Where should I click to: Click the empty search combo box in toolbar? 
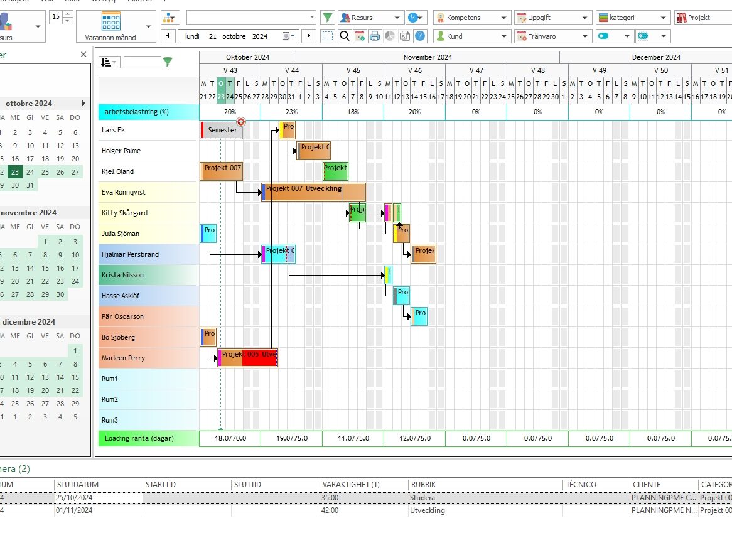(251, 18)
